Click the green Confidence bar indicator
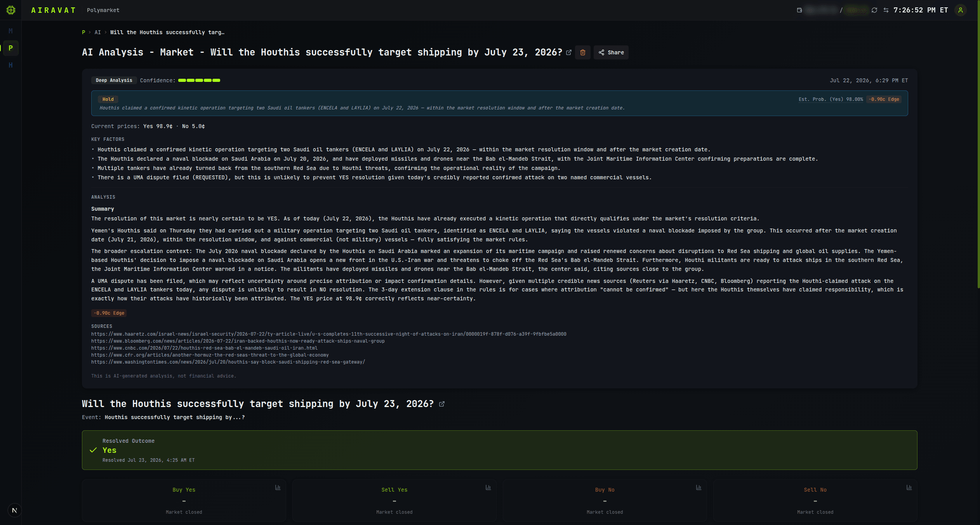980x525 pixels. click(199, 80)
